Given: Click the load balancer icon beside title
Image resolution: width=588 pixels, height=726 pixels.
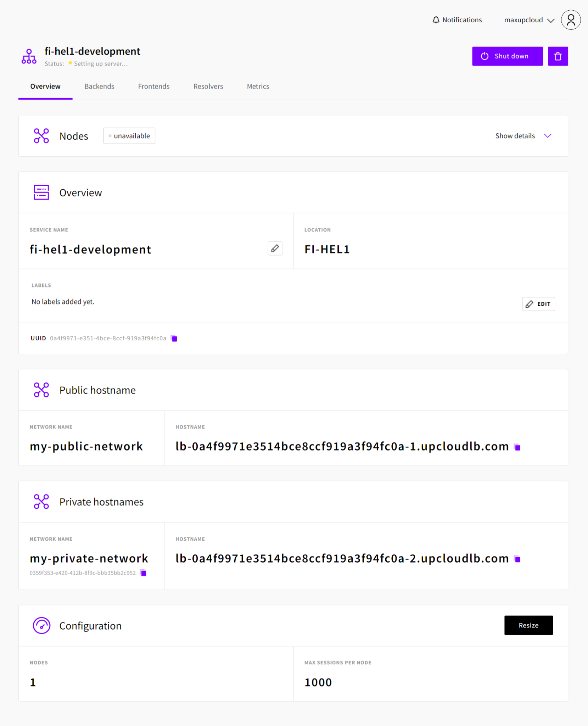Looking at the screenshot, I should [x=29, y=57].
